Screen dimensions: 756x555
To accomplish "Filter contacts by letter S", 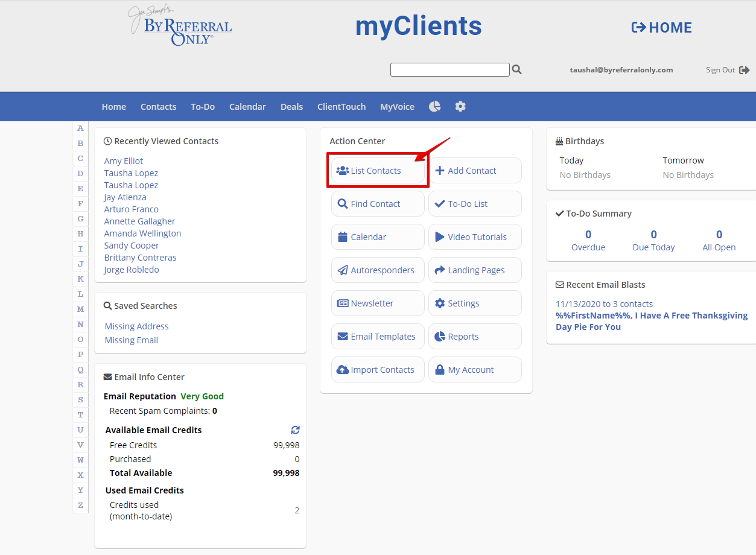I will [x=80, y=400].
